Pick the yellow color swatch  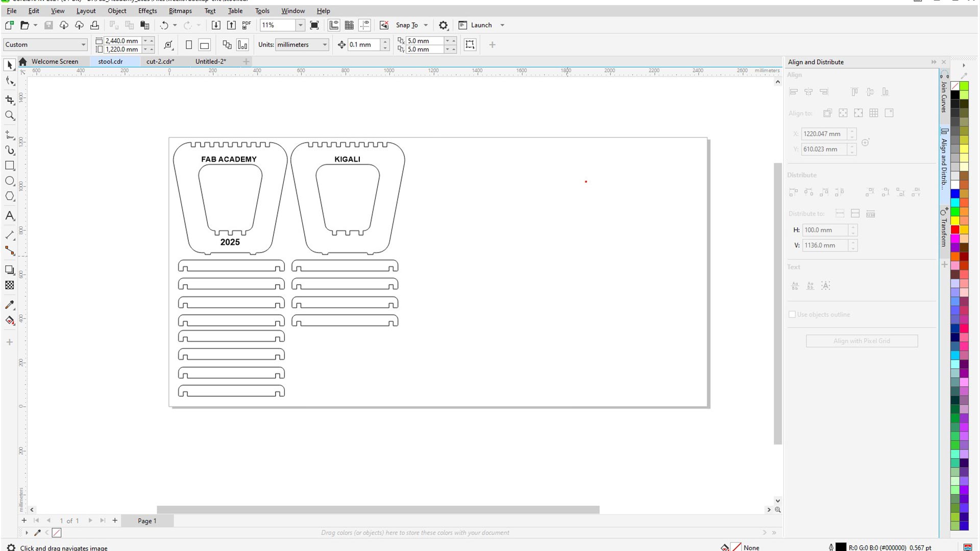click(x=955, y=220)
